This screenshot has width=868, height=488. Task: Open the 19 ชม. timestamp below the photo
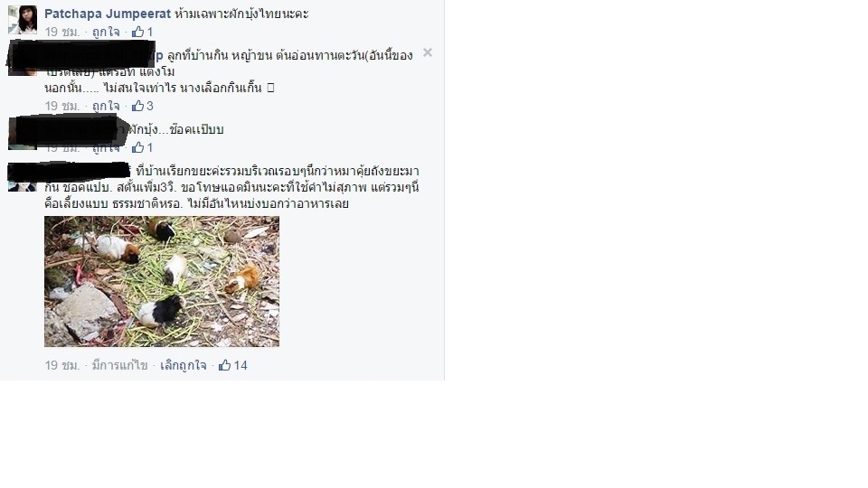[x=62, y=365]
